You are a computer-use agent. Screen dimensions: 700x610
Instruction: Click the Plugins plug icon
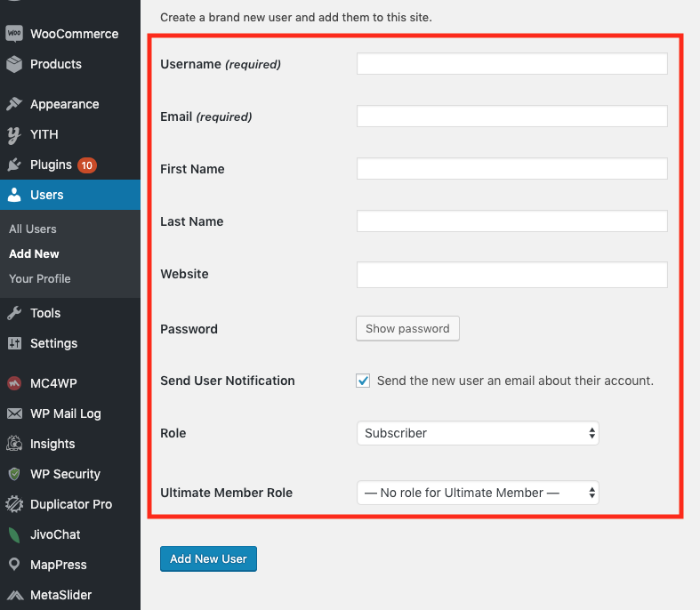click(14, 165)
